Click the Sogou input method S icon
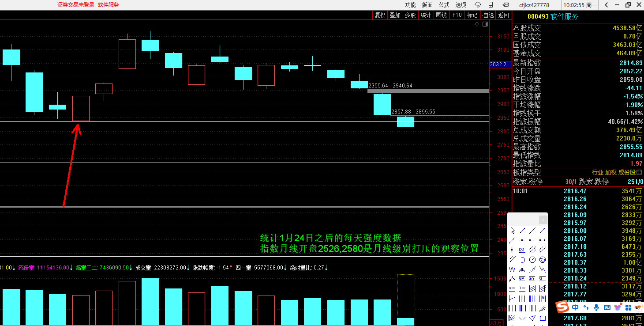 coord(562,307)
